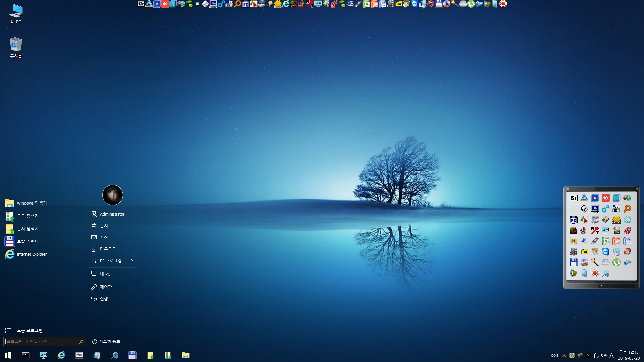
Task: Open the red cubes registry tool in launcher panel
Action: [x=627, y=230]
